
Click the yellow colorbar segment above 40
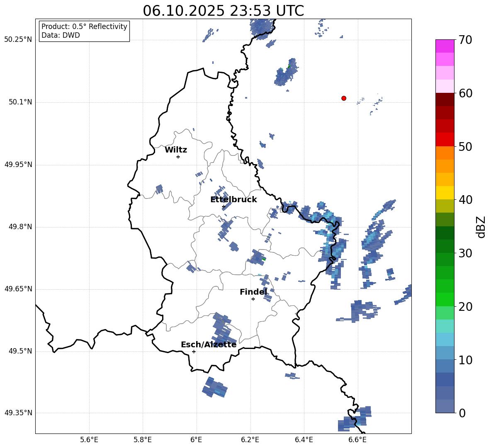445,193
